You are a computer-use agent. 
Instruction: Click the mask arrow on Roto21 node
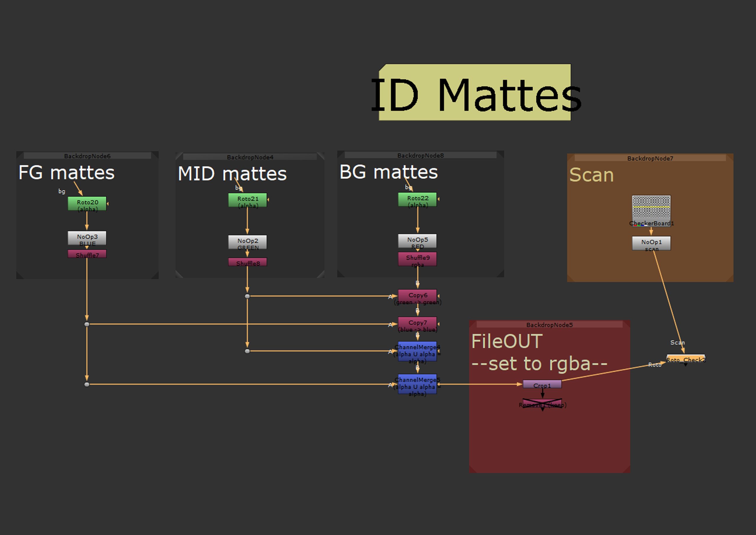(268, 200)
